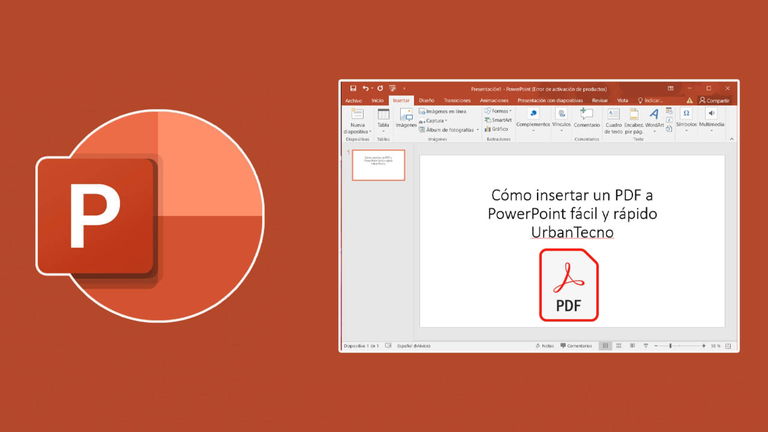Click the Encabezado y pie de página icon
This screenshot has height=432, width=768.
(x=634, y=115)
